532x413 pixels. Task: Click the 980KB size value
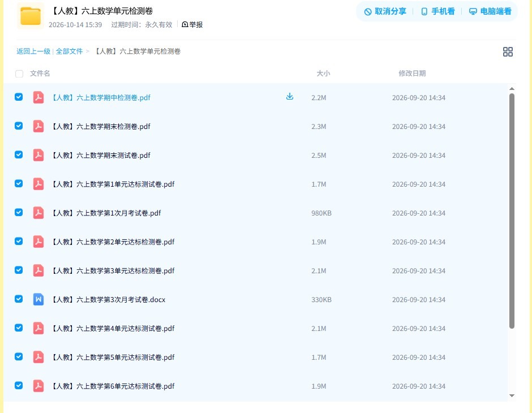(321, 213)
